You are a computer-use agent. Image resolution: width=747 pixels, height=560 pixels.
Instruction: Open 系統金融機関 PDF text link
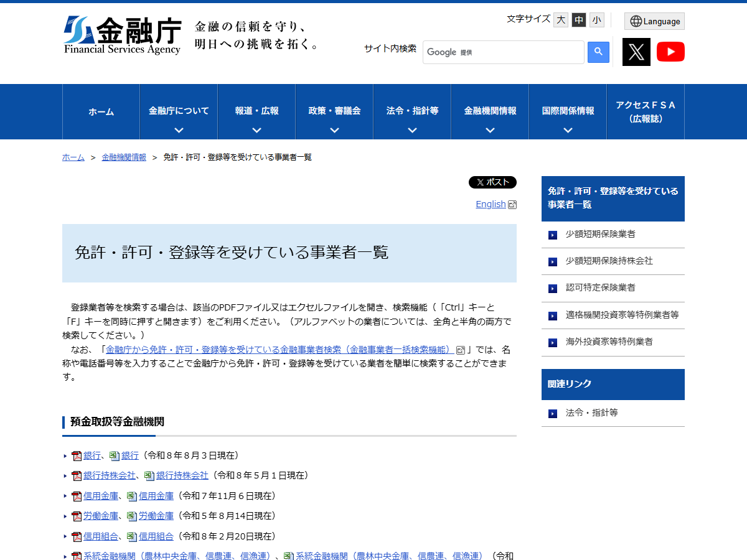tap(179, 556)
